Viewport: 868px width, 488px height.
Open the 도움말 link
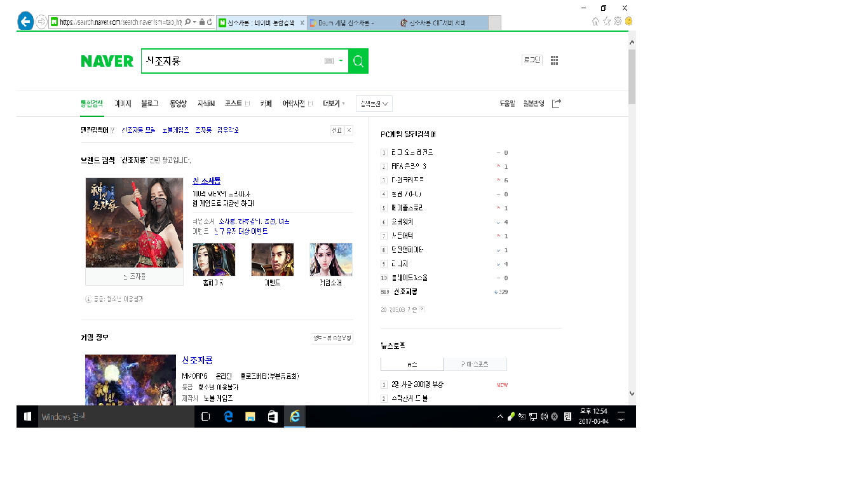pyautogui.click(x=507, y=104)
